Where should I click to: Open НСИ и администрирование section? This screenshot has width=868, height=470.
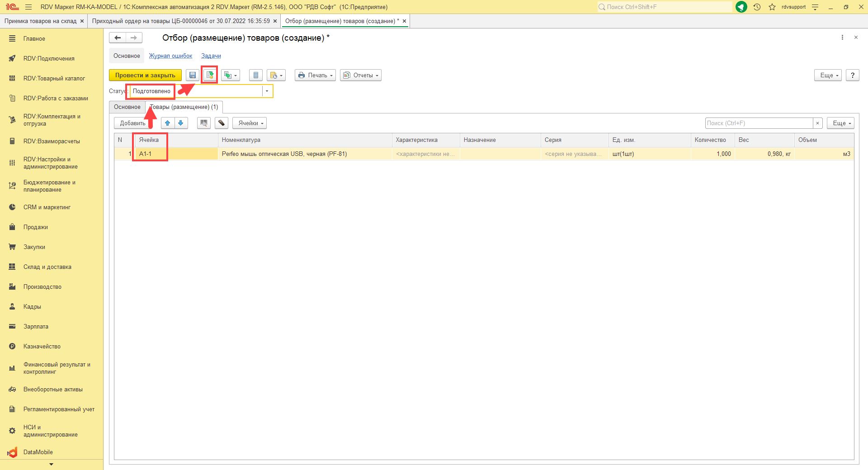tap(52, 431)
